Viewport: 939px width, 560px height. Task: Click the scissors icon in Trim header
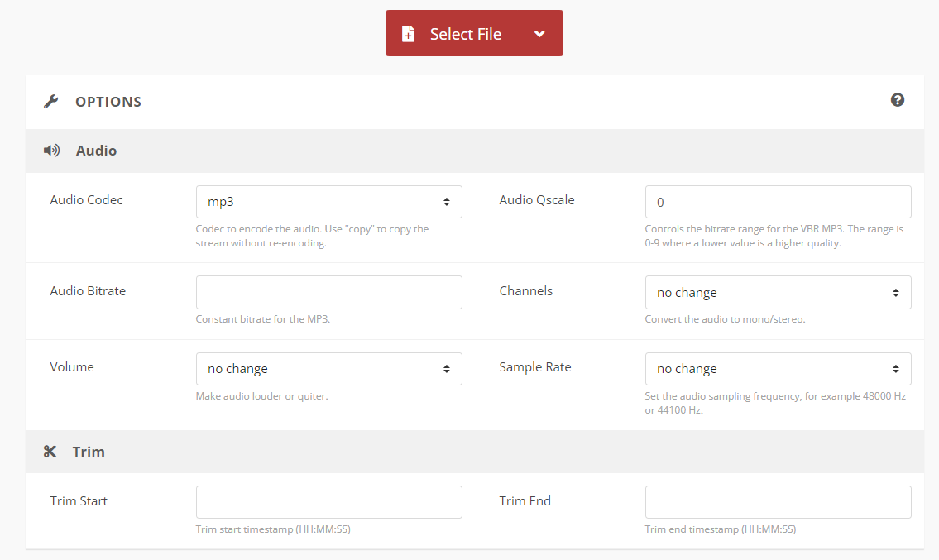(50, 451)
